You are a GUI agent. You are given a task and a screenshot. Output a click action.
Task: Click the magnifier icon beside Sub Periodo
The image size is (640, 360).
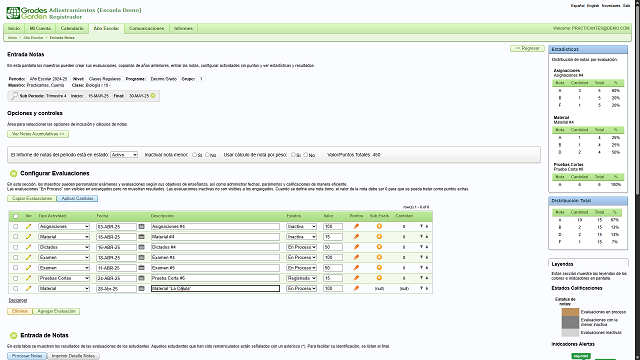point(15,96)
